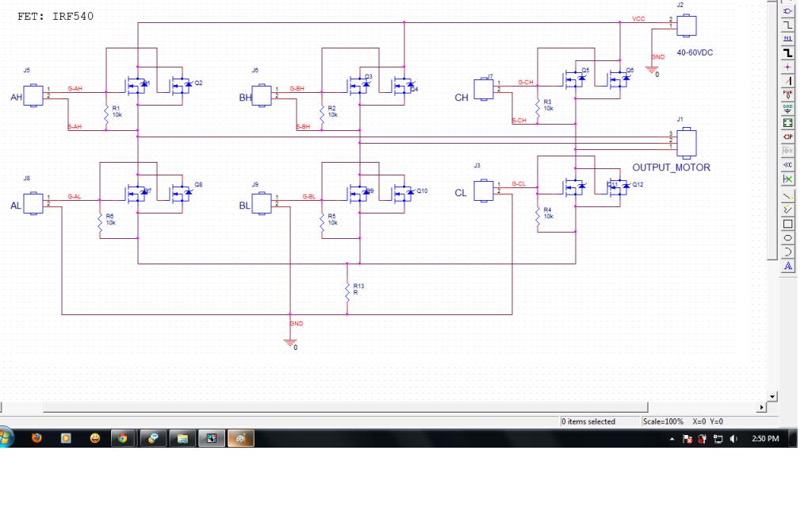Image resolution: width=812 pixels, height=508 pixels.
Task: Select the Place Rectangle tool
Action: pyautogui.click(x=787, y=224)
